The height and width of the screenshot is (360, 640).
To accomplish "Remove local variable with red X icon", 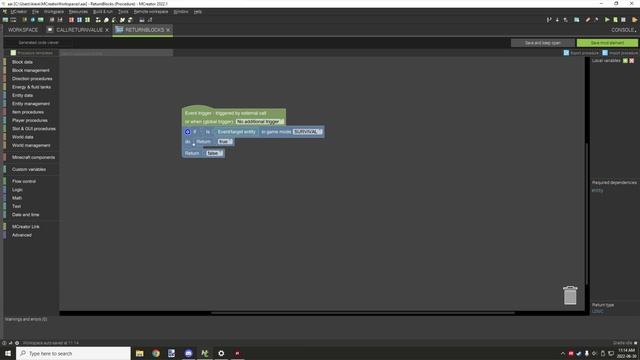I will coord(631,60).
